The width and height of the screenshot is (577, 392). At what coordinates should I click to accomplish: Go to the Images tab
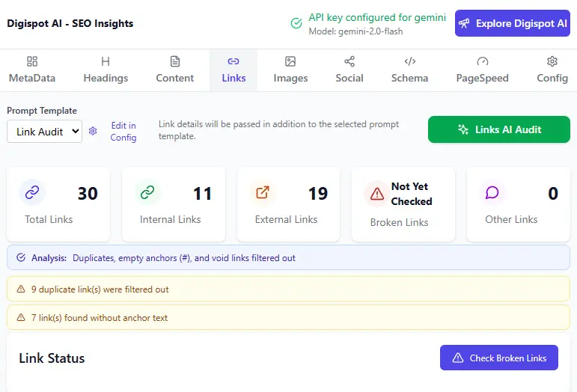pyautogui.click(x=290, y=70)
